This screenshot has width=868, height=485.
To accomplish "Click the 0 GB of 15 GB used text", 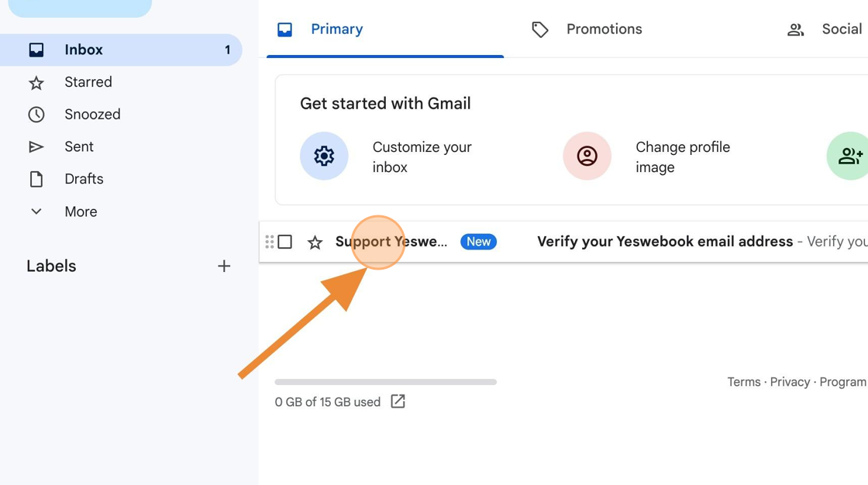I will [x=328, y=402].
